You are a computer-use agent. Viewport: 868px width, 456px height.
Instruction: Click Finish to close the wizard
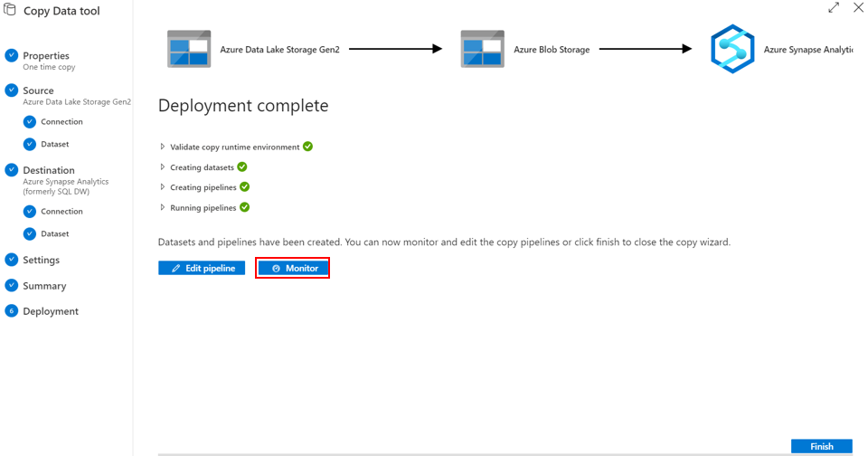pyautogui.click(x=822, y=446)
